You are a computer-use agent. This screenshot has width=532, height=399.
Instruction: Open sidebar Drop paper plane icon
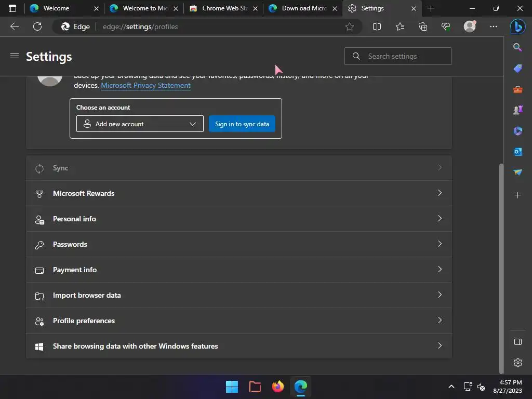(x=518, y=172)
